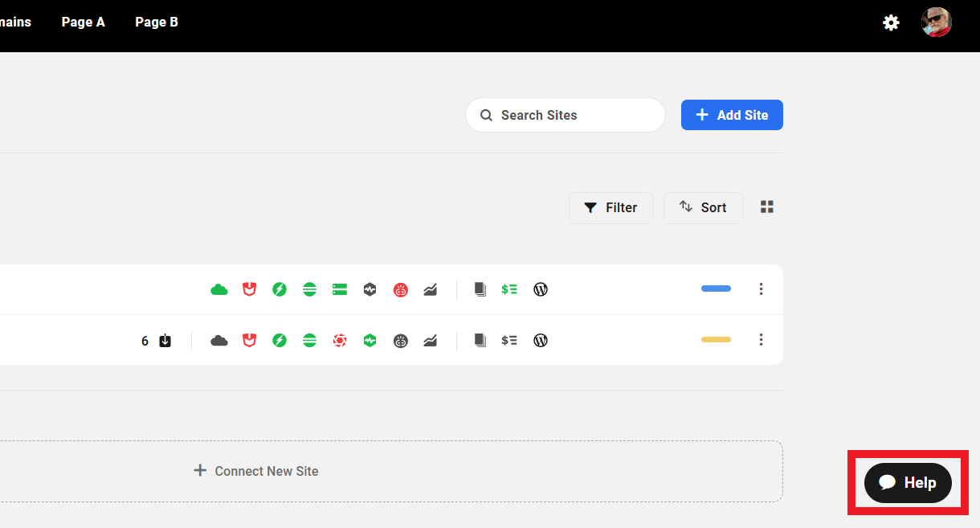Open the Sort options
Screen dimensions: 980x528
[703, 208]
